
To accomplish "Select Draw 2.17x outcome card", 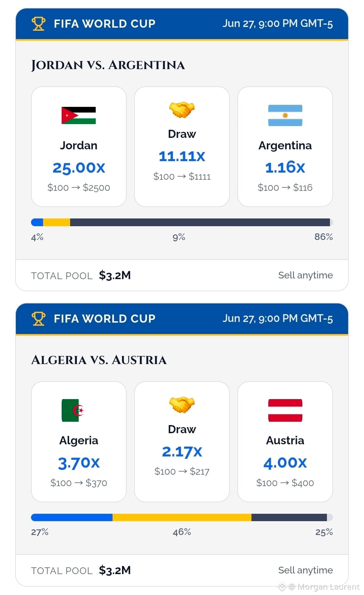I will [x=182, y=442].
